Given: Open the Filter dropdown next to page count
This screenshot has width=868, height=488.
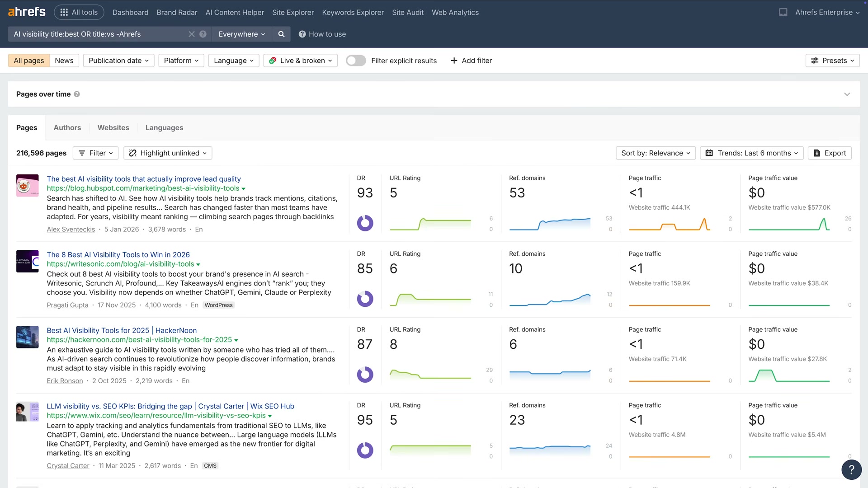Looking at the screenshot, I should pyautogui.click(x=95, y=153).
